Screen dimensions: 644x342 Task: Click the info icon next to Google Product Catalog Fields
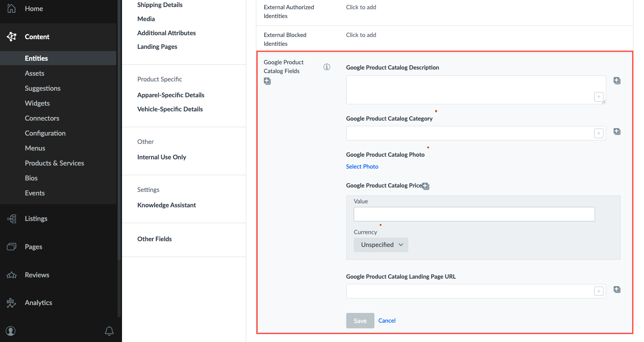tap(326, 66)
